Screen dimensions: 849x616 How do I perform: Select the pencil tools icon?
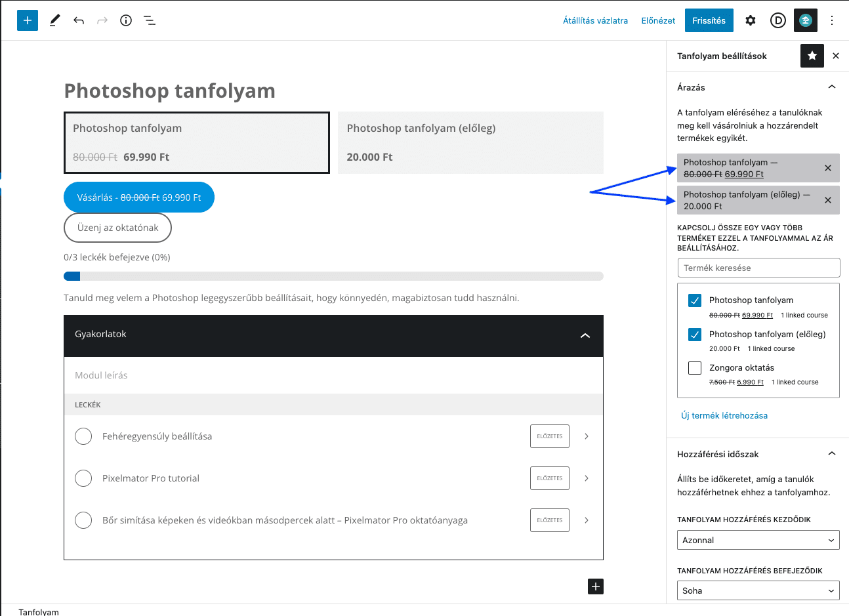[55, 20]
